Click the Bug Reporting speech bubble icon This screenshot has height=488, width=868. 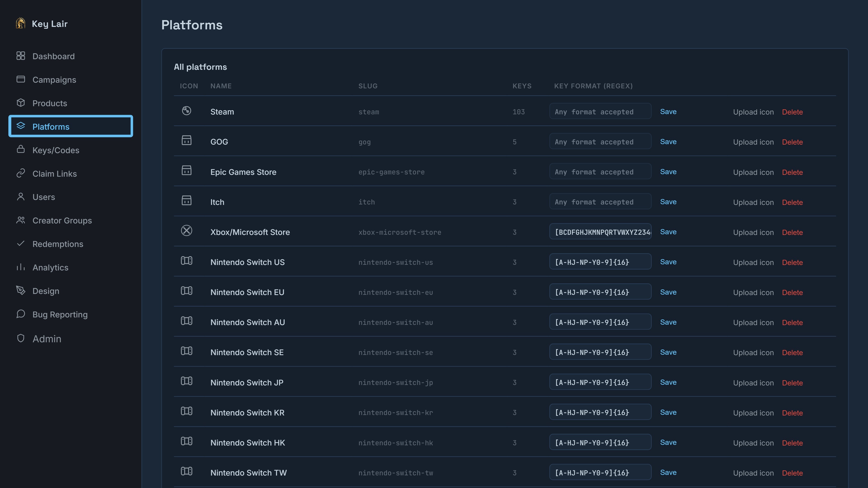tap(21, 314)
